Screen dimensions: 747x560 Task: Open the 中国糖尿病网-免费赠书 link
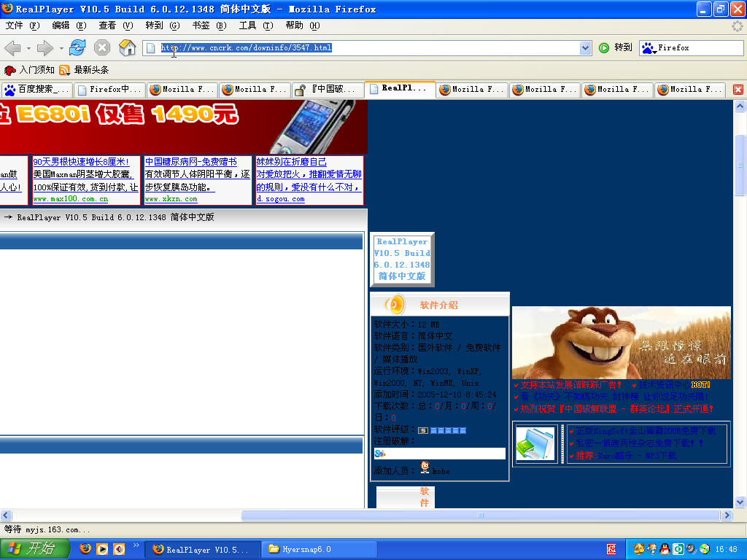190,162
